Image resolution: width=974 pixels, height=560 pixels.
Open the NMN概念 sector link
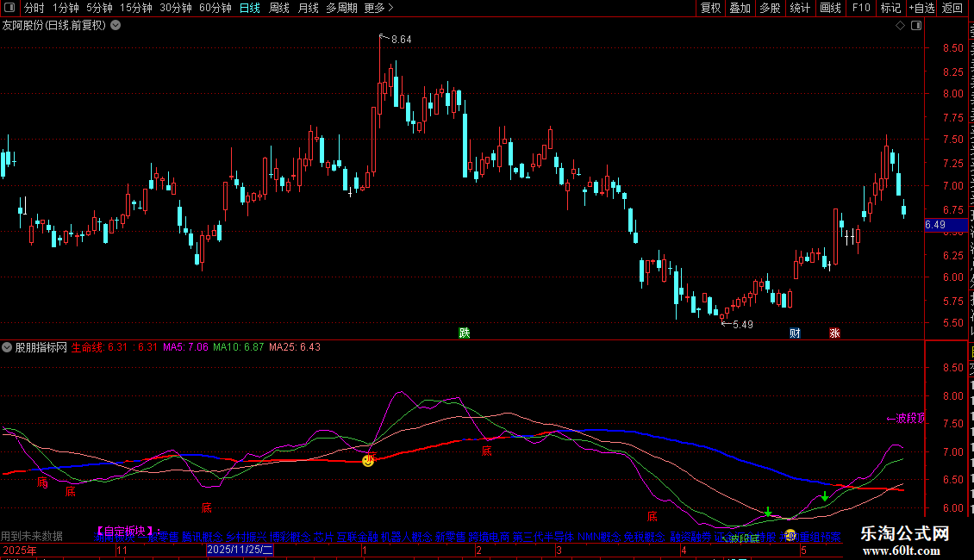pos(599,537)
